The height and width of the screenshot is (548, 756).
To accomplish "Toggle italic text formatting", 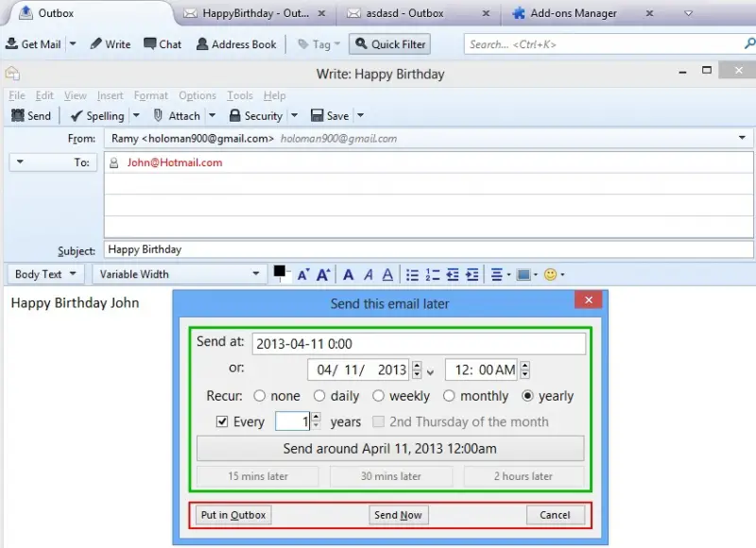I will pyautogui.click(x=369, y=275).
